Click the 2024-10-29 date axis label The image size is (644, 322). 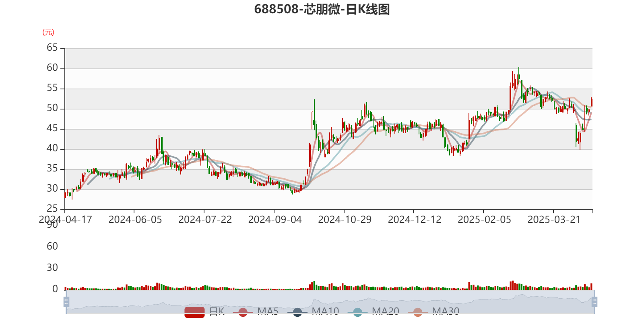coord(345,220)
